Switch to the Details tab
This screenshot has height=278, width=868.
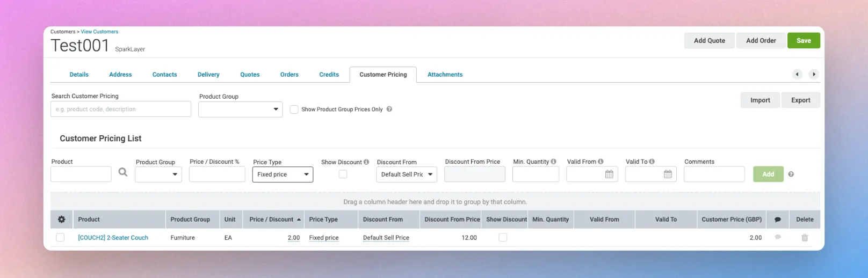click(79, 75)
